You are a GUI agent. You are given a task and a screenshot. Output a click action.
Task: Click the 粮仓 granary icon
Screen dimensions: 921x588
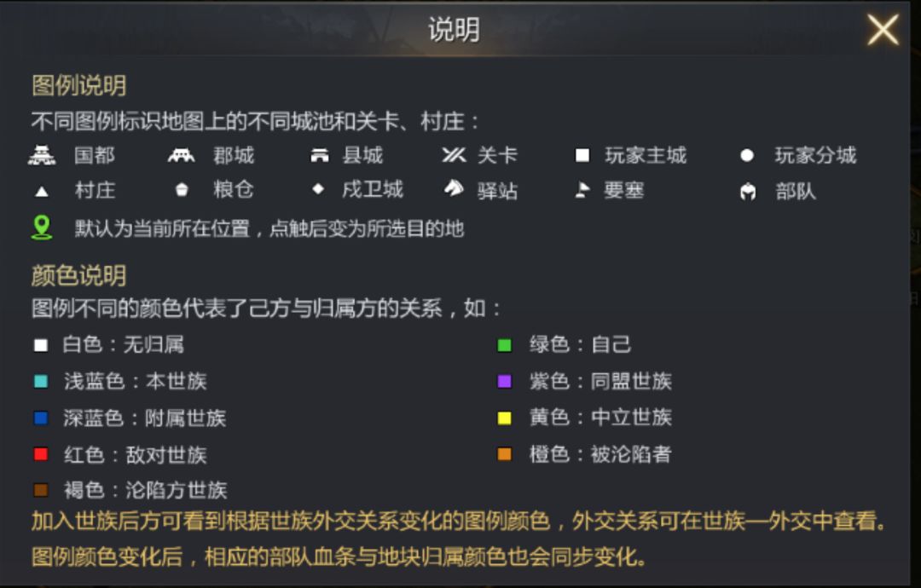coord(182,190)
